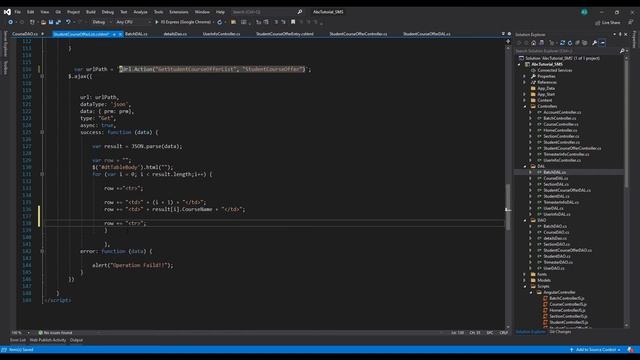Screen dimensions: 640x360
Task: Click the Save file toolbar icon
Action: point(51,22)
